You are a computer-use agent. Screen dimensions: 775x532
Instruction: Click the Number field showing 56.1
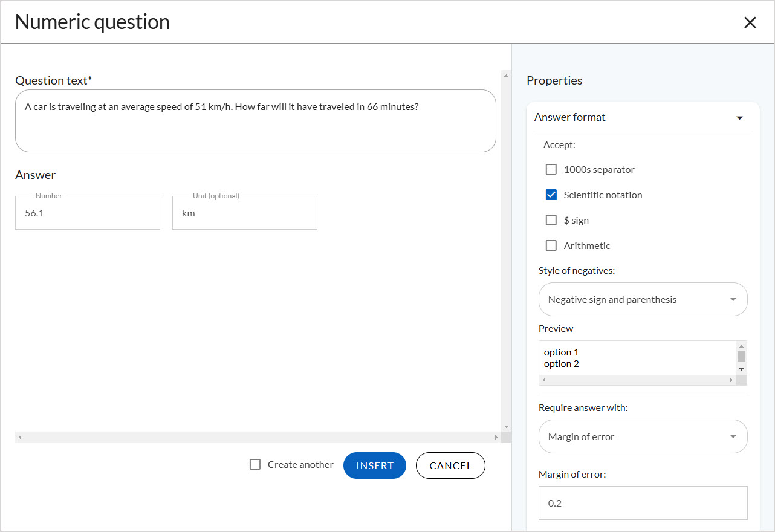[x=87, y=213]
